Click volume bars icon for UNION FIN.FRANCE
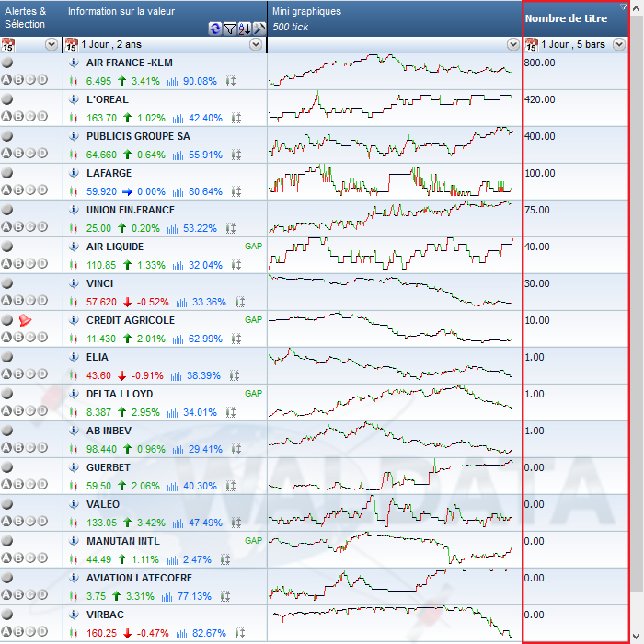This screenshot has height=644, width=644. point(173,229)
